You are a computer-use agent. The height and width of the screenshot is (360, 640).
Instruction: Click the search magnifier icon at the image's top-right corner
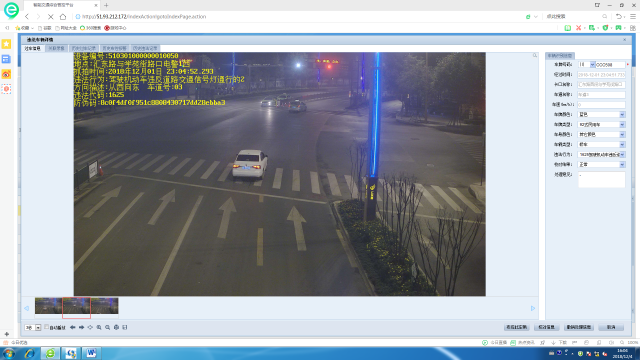535,55
